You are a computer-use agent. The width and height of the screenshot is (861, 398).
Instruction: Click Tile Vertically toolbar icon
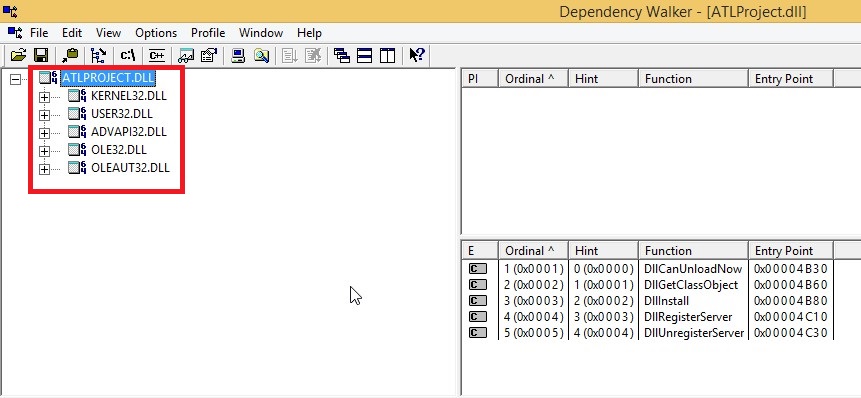pos(387,55)
